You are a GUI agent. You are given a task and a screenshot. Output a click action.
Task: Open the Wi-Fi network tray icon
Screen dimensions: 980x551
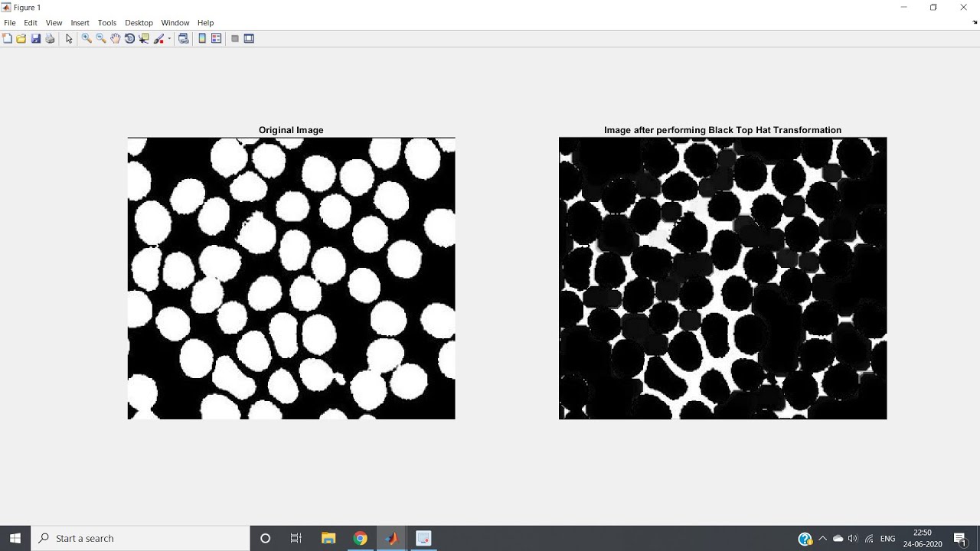point(869,539)
